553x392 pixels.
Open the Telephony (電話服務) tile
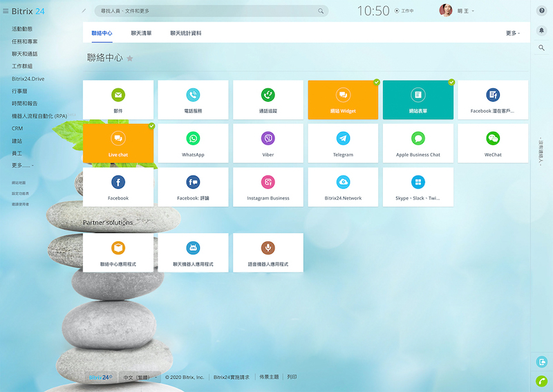(x=193, y=100)
